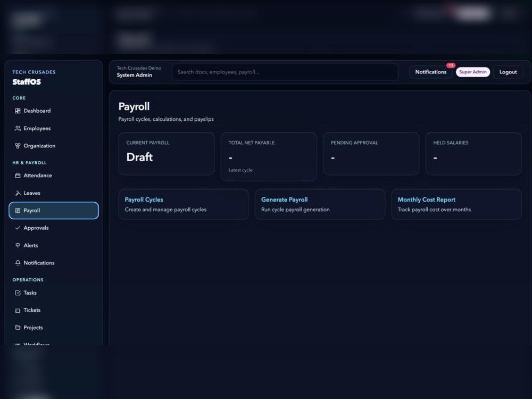Click the Alerts pin icon

coord(18,245)
